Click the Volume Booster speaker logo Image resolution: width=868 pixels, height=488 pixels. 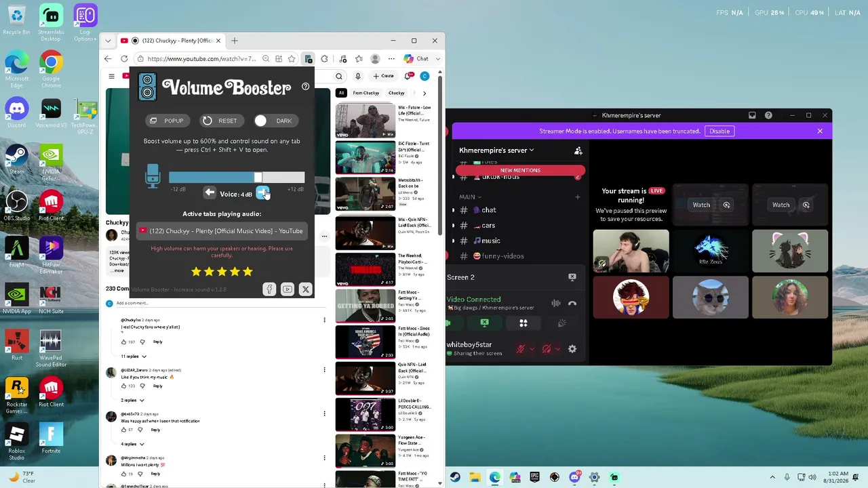coord(147,87)
